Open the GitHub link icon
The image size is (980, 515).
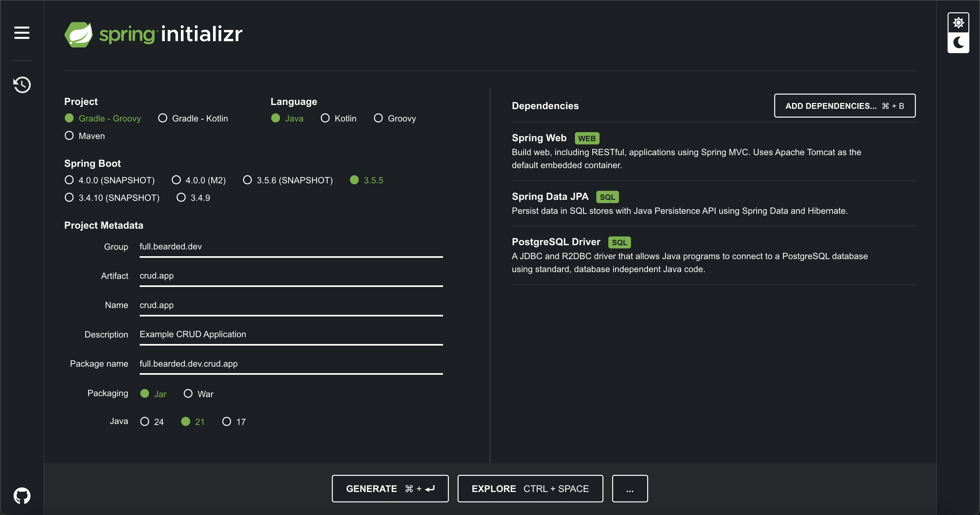tap(22, 496)
